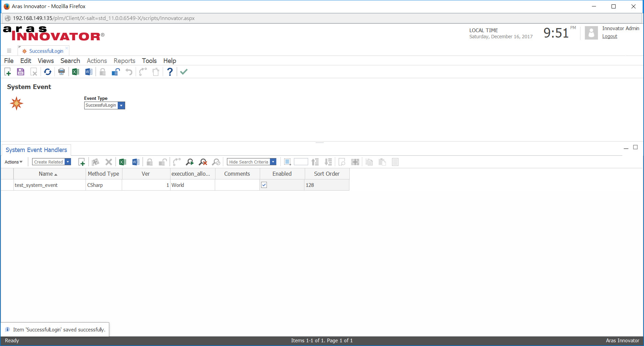Click the Method Type column header
Viewport: 644px width, 346px height.
click(104, 174)
